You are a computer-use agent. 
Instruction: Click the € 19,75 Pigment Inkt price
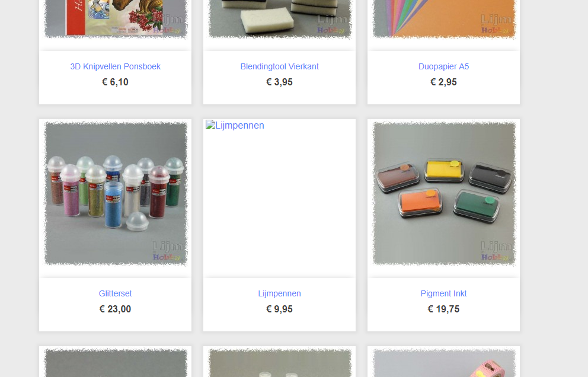coord(443,309)
